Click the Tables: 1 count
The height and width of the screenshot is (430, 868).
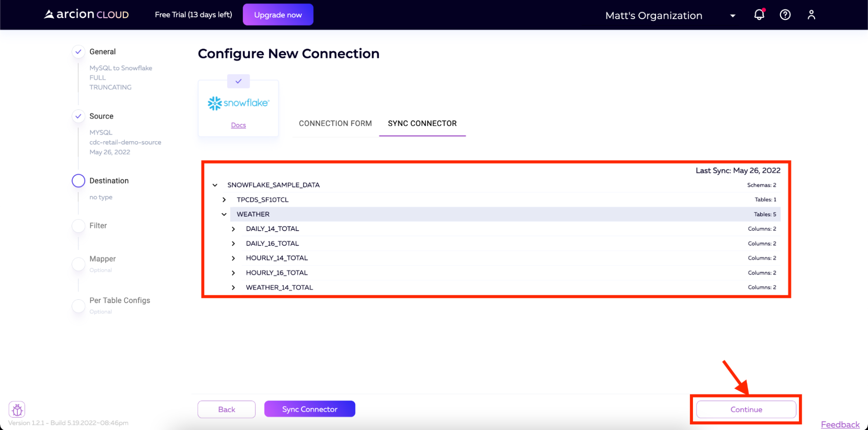[765, 200]
